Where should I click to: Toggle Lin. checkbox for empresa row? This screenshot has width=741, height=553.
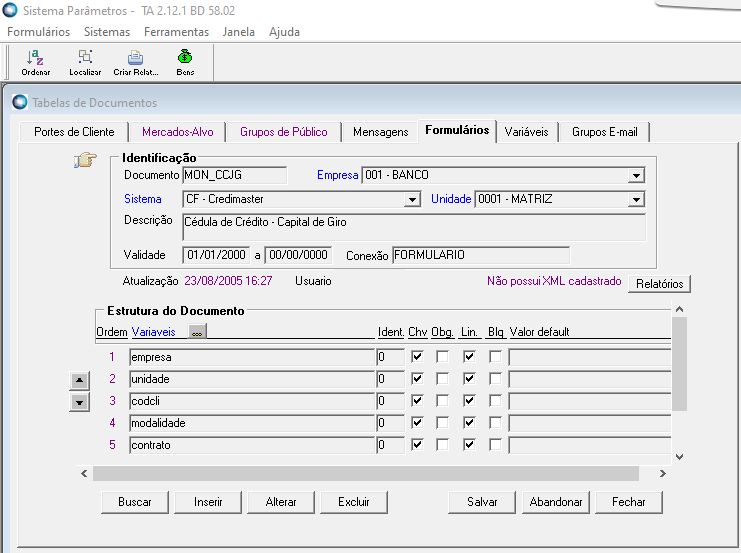coord(469,356)
